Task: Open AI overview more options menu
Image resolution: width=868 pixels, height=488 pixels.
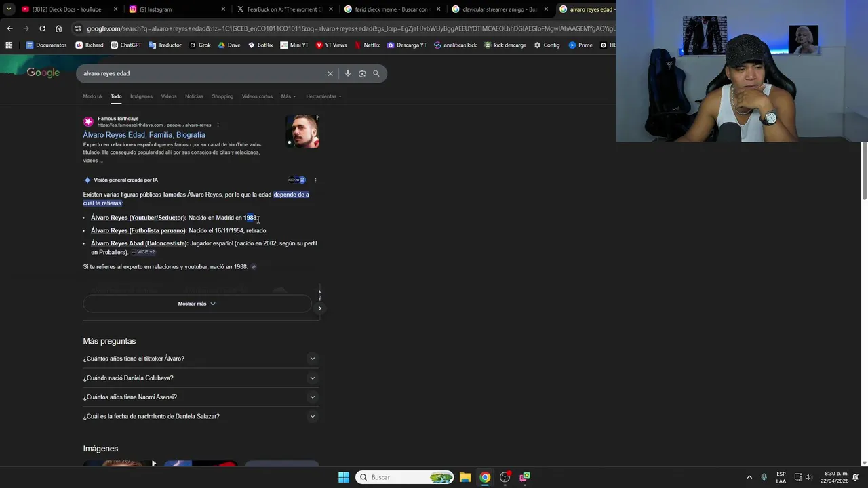Action: point(315,180)
